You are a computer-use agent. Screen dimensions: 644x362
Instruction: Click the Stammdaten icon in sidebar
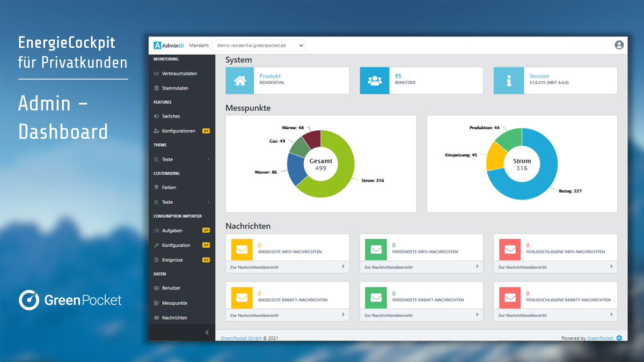pos(156,88)
